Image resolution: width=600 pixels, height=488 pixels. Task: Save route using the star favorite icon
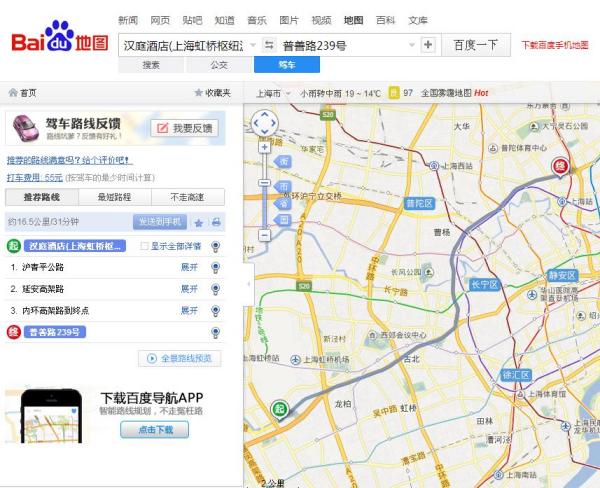199,222
